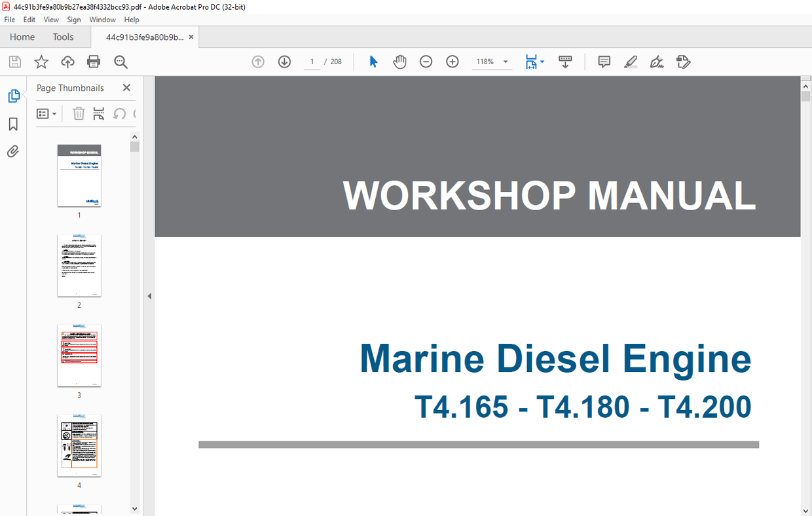
Task: Open the Comment tool
Action: pos(603,62)
